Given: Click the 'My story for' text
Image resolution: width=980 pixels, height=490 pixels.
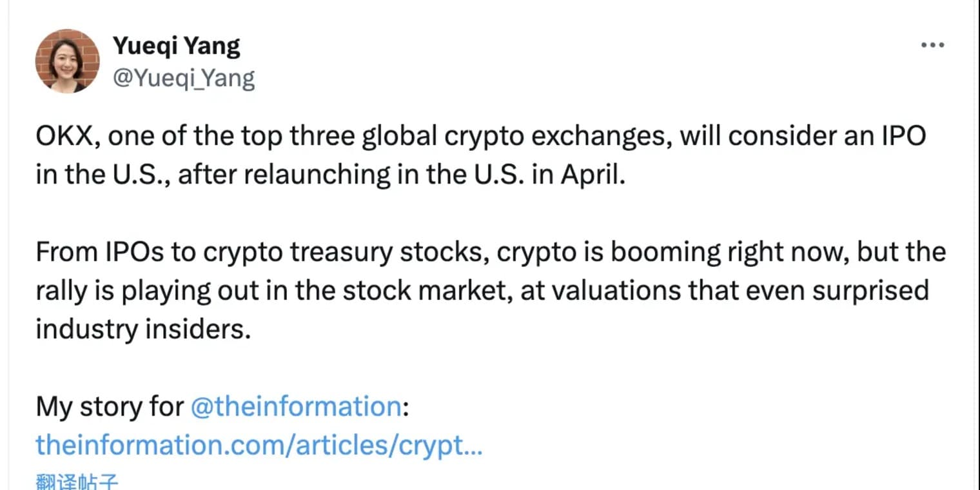Looking at the screenshot, I should tap(110, 407).
